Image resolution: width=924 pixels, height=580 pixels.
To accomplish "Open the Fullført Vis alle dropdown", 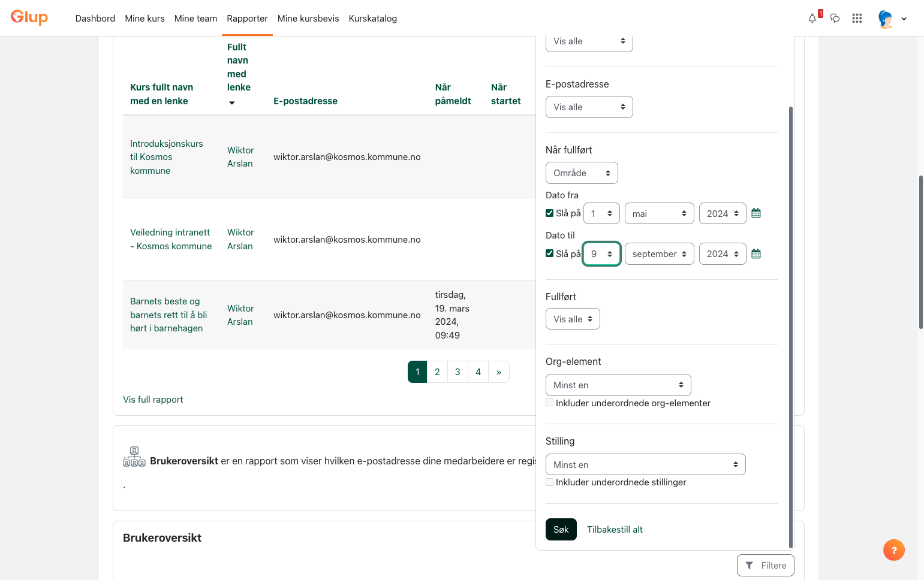I will (573, 319).
